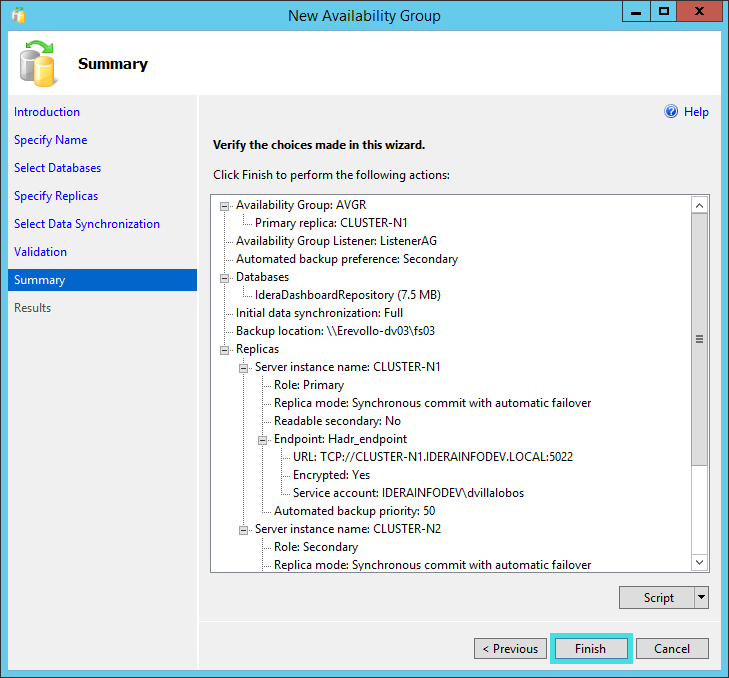Minimize the New Availability Group window
729x678 pixels.
636,12
